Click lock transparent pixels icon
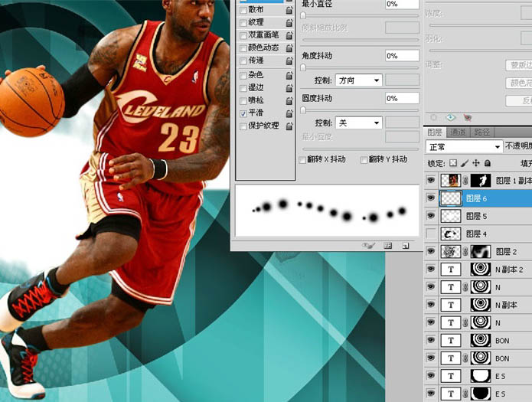 point(453,163)
